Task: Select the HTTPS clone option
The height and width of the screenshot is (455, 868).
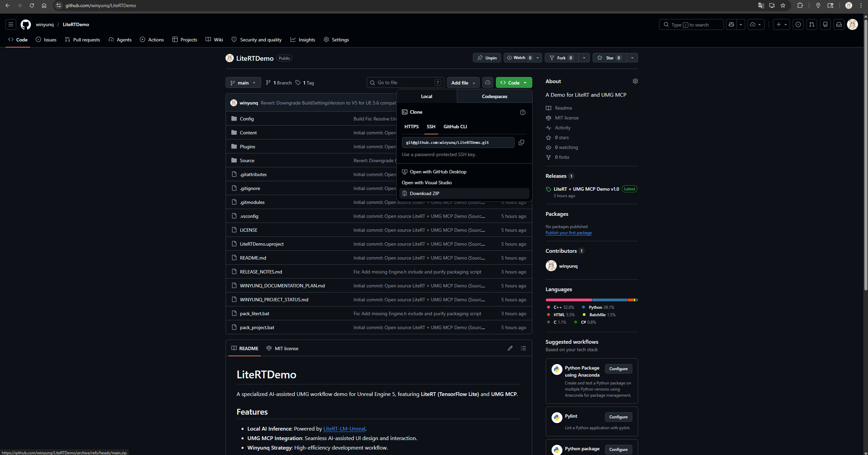Action: [411, 127]
